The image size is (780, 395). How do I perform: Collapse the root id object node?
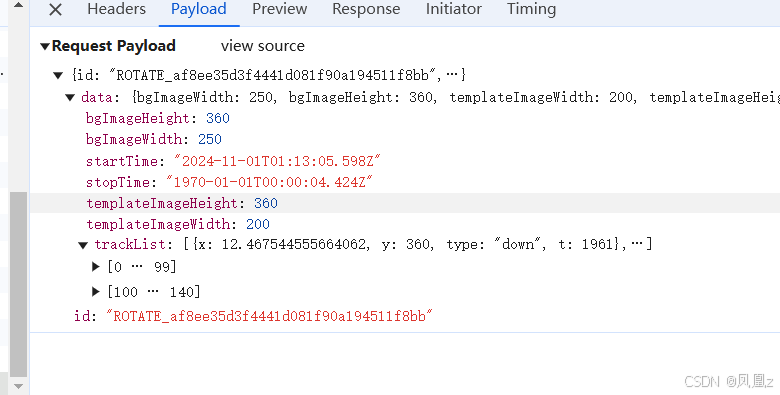[58, 76]
